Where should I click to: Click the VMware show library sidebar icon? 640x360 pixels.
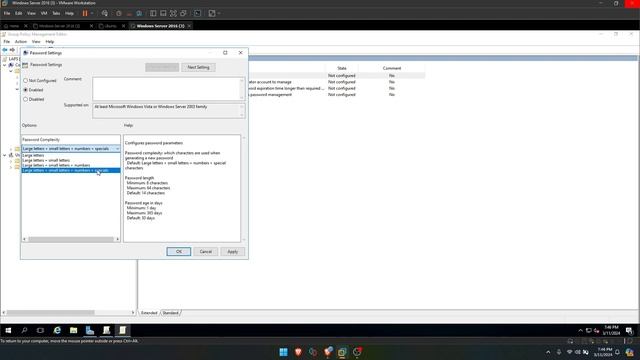pos(153,13)
